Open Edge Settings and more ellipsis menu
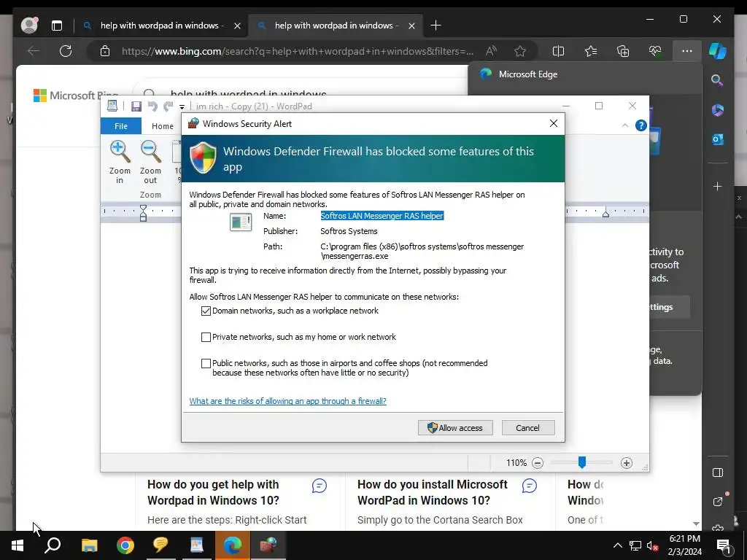Screen dimensions: 747x560 pos(687,51)
